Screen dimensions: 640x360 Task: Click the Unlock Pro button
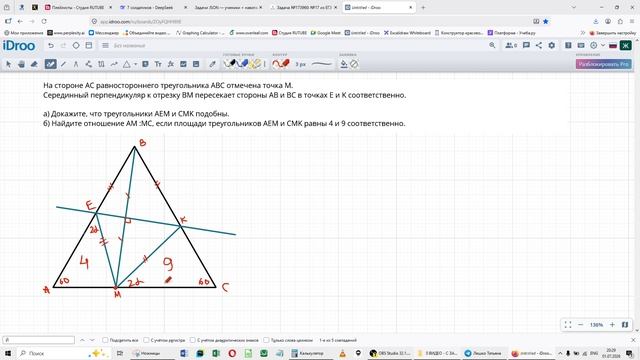[x=604, y=64]
